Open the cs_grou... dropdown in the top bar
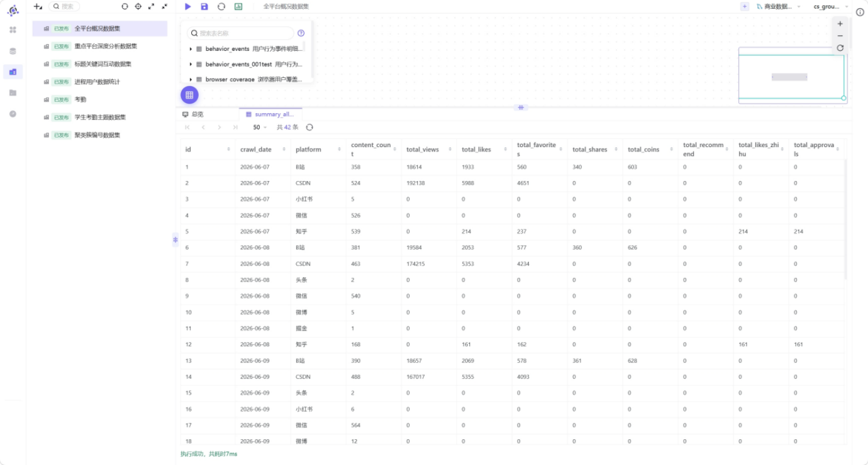Image resolution: width=868 pixels, height=465 pixels. (x=831, y=6)
